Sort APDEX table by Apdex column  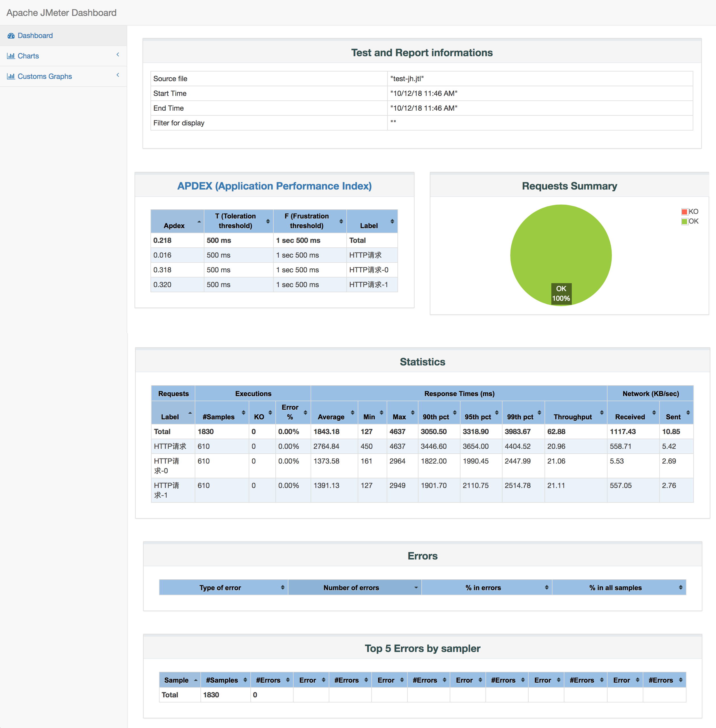177,221
